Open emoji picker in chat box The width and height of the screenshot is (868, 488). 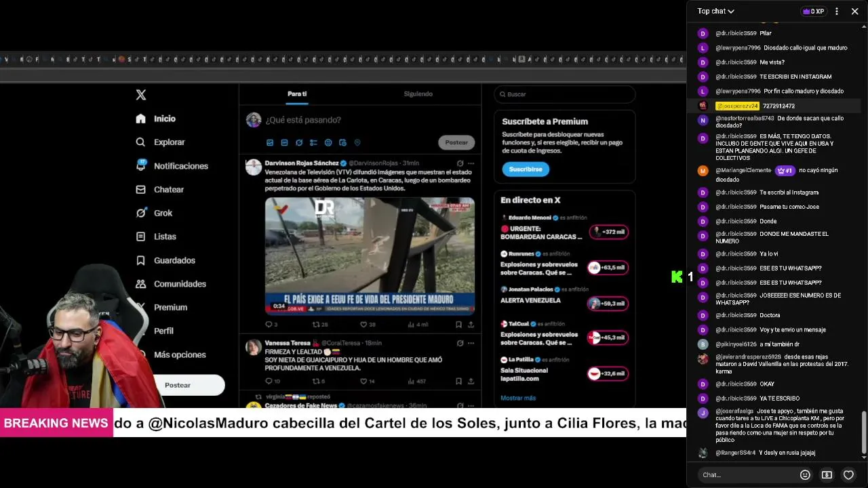[x=805, y=474]
